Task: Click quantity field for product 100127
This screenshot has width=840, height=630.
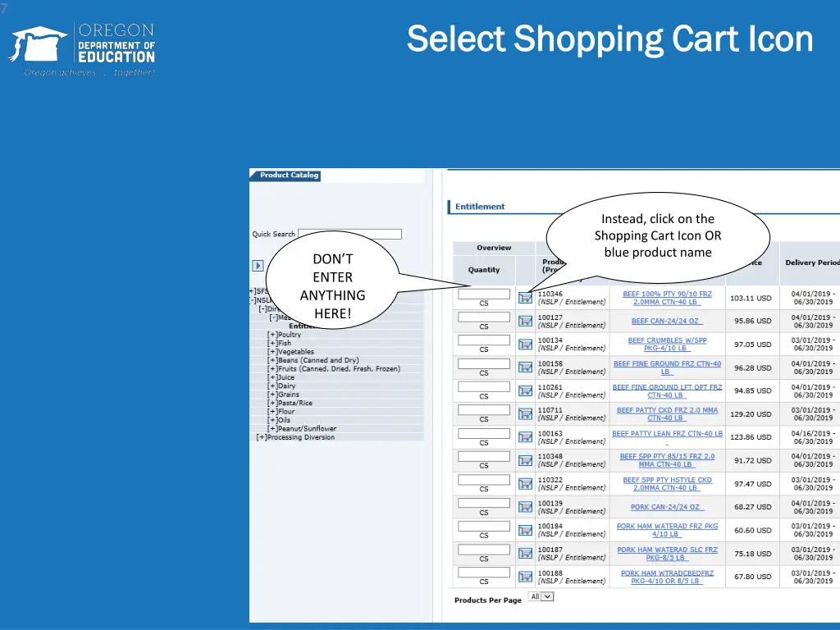Action: click(x=484, y=317)
